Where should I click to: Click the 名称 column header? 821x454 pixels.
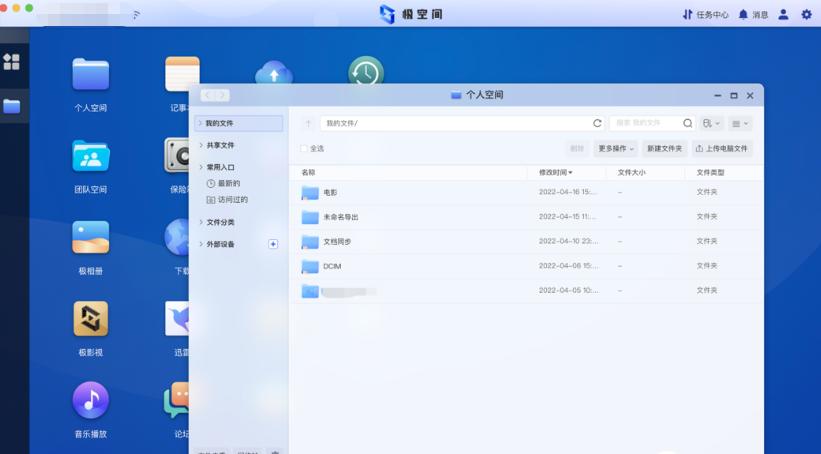tap(308, 172)
